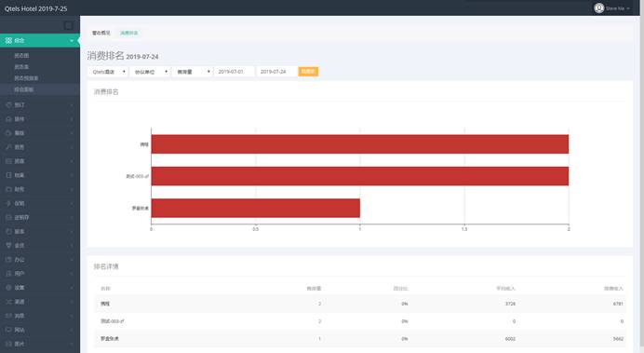Viewport: 644px width, 353px height.
Task: Click the shuffle icon beside 渠道
Action: pos(8,302)
